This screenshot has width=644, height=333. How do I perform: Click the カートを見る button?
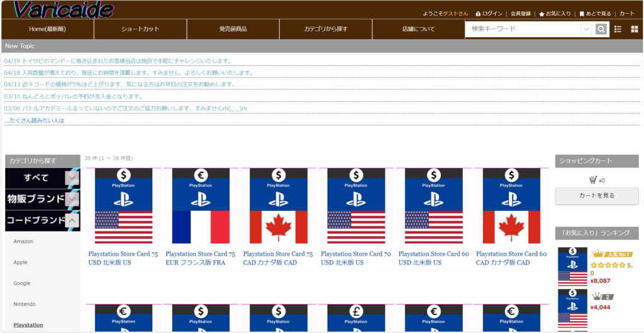pyautogui.click(x=597, y=196)
